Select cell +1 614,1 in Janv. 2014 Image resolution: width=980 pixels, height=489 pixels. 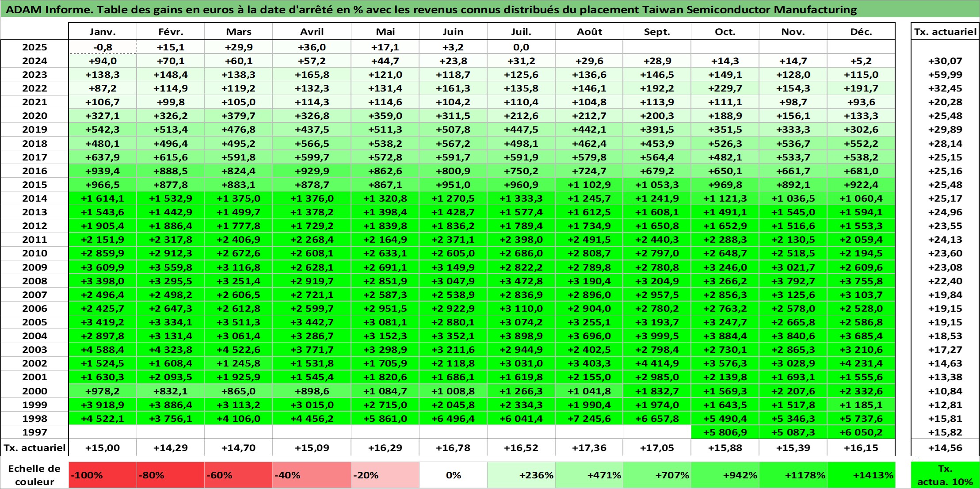pyautogui.click(x=103, y=198)
